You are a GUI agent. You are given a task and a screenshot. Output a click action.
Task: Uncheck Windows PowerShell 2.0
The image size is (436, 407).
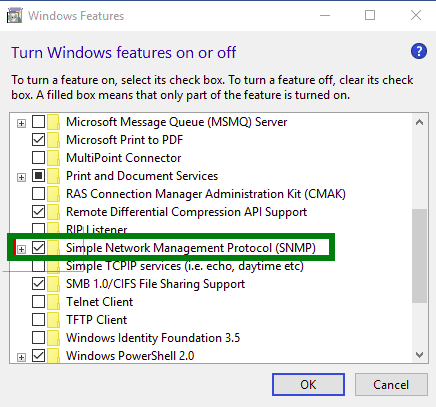coord(38,356)
